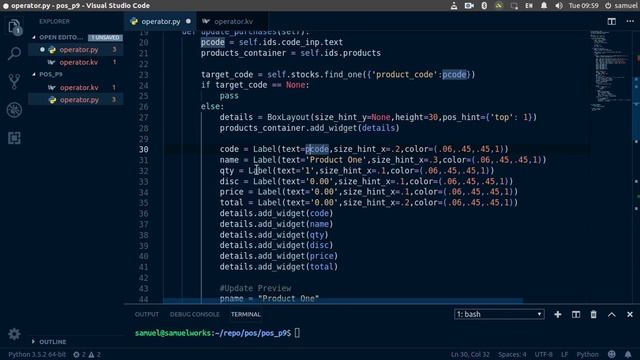Switch to the OUTPUT panel tab
640x360 pixels.
coord(147,314)
